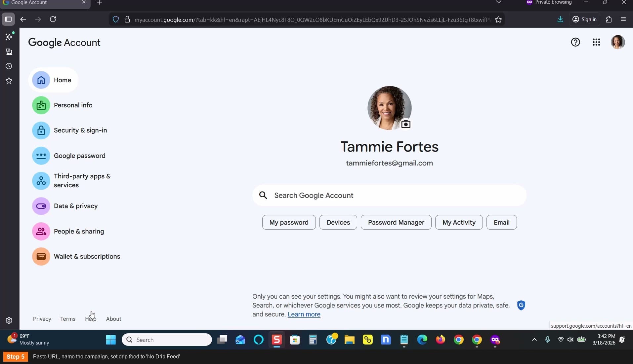Open browser Downloads arrow icon
The height and width of the screenshot is (364, 633).
tap(560, 19)
